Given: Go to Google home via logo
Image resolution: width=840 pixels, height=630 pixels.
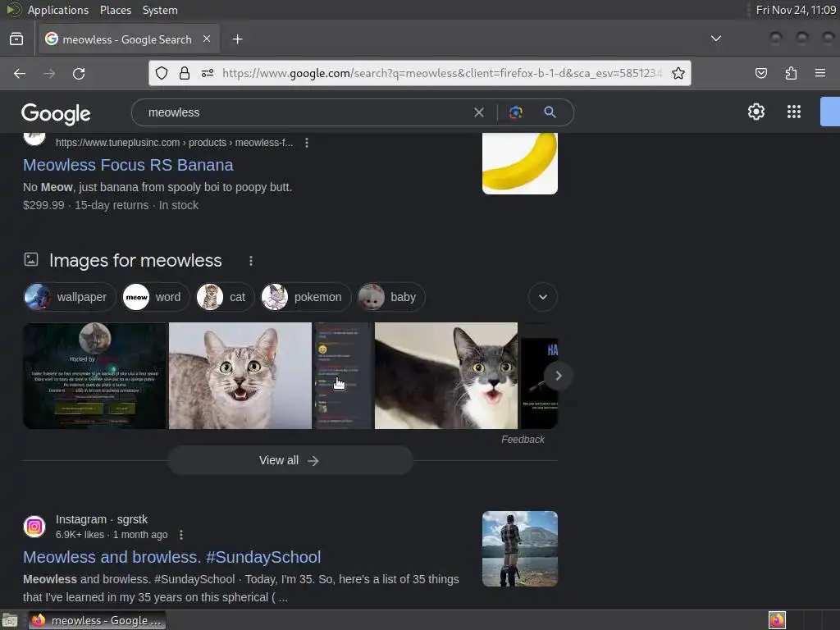Looking at the screenshot, I should coord(56,113).
